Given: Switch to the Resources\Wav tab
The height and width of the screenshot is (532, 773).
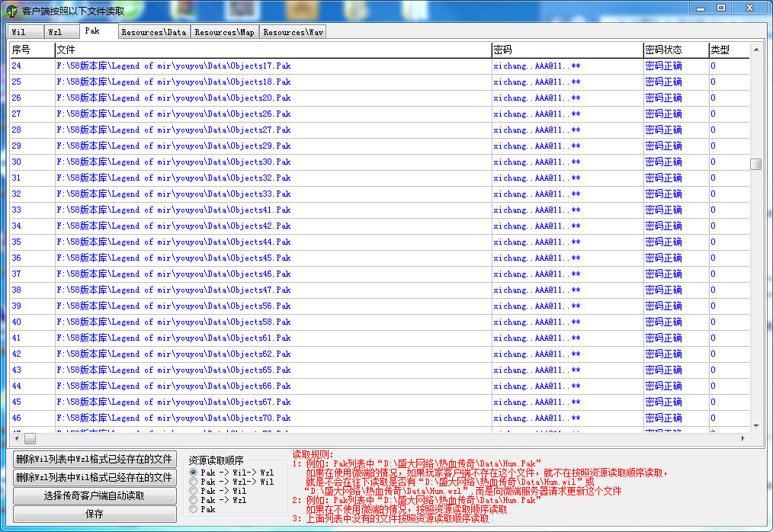Looking at the screenshot, I should 293,32.
